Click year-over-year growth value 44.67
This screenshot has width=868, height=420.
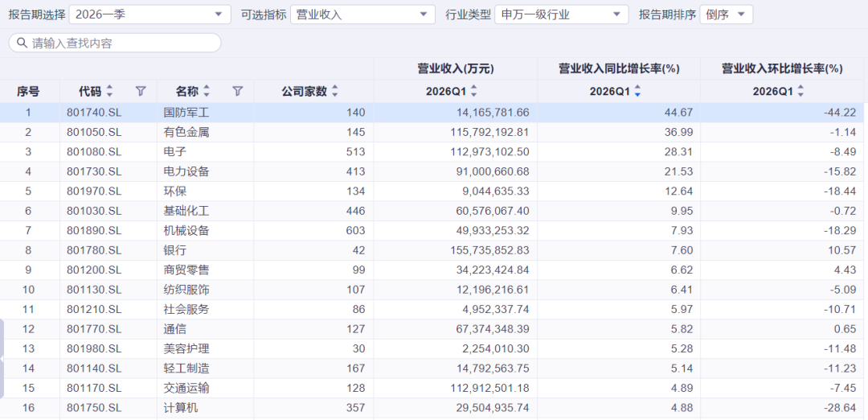(678, 113)
